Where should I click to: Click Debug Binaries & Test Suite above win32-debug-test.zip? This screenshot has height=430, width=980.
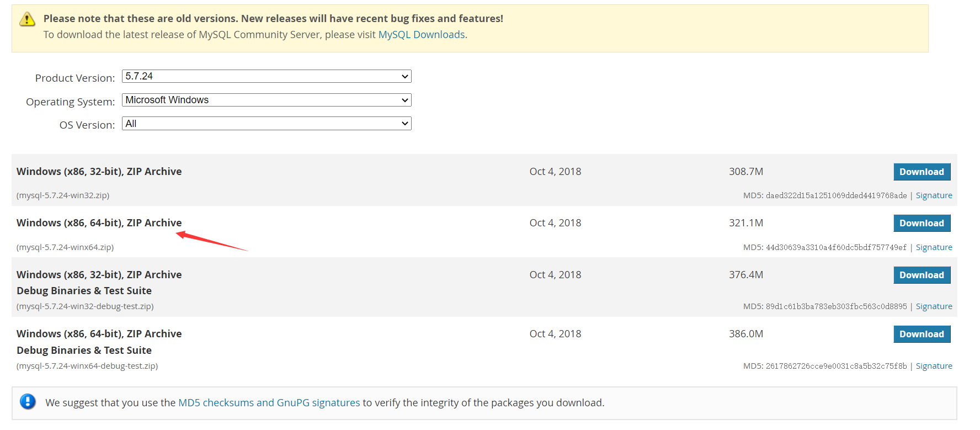coord(84,291)
